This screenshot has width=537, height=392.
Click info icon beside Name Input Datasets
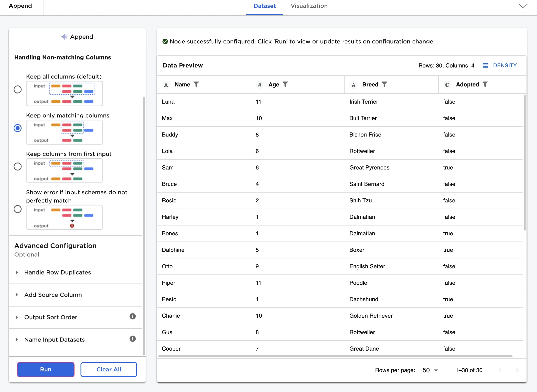pyautogui.click(x=132, y=339)
